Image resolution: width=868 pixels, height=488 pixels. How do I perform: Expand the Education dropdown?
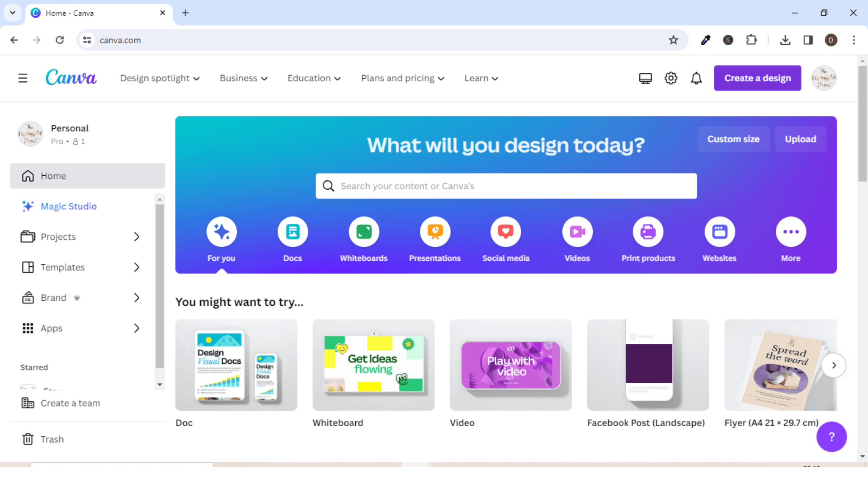click(314, 78)
